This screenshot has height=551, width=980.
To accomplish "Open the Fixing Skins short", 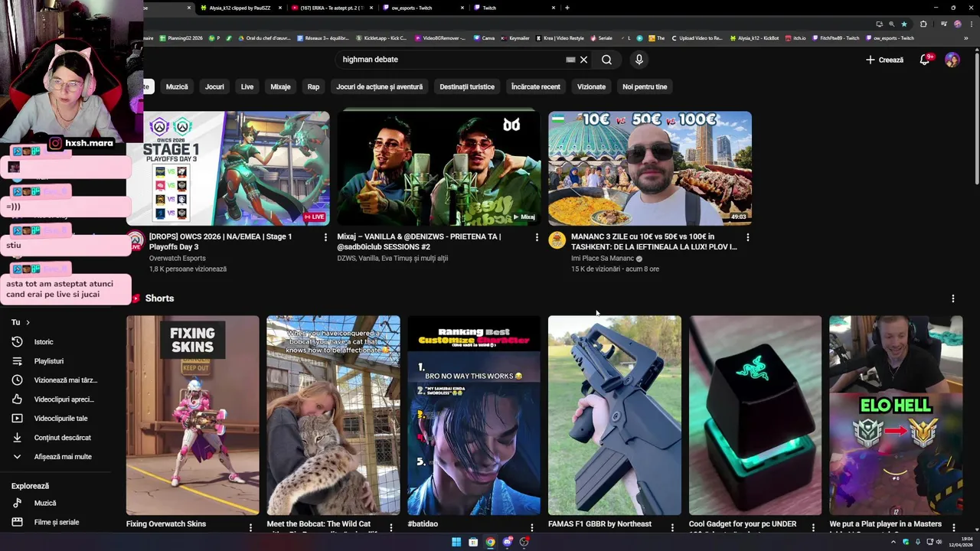I will [x=193, y=415].
